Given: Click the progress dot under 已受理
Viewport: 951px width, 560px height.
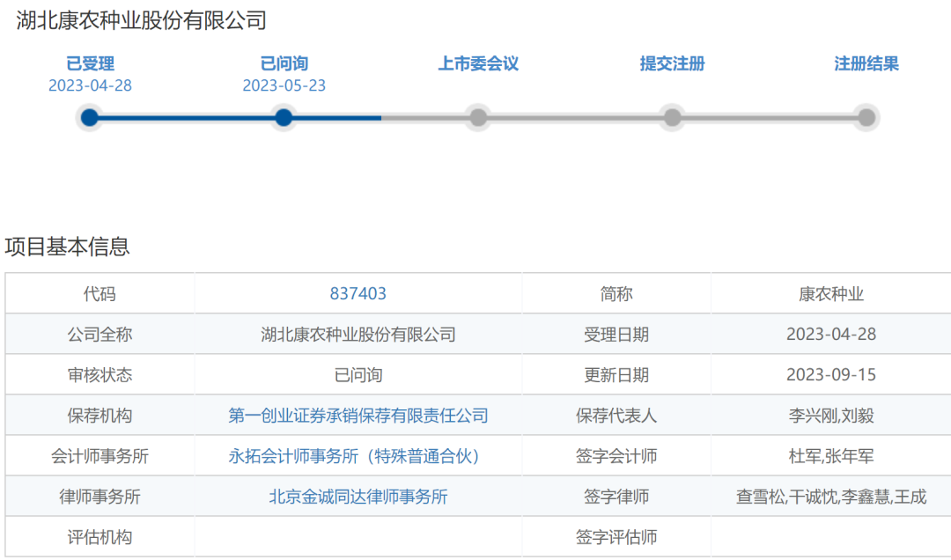Looking at the screenshot, I should pos(90,118).
